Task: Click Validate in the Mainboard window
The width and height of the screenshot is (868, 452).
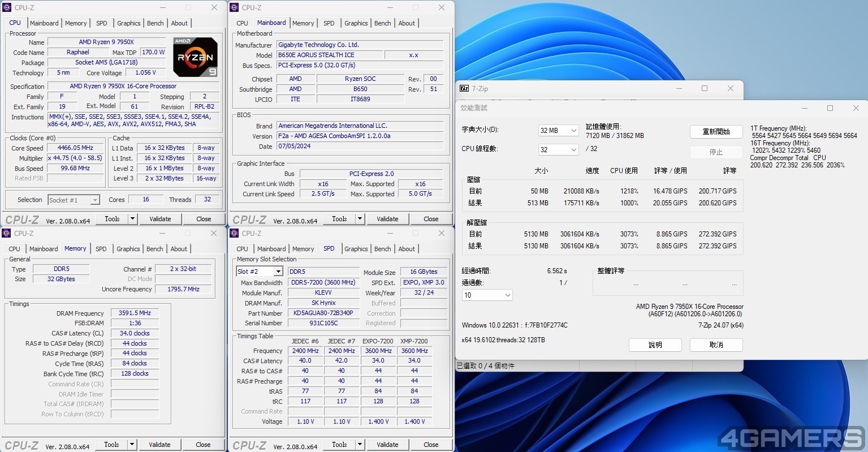Action: tap(387, 219)
